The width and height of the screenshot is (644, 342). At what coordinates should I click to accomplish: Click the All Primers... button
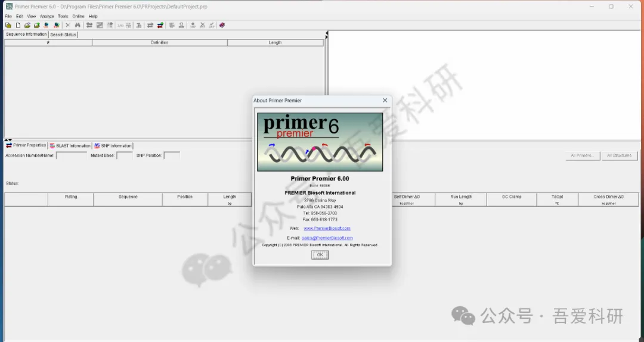pyautogui.click(x=583, y=156)
